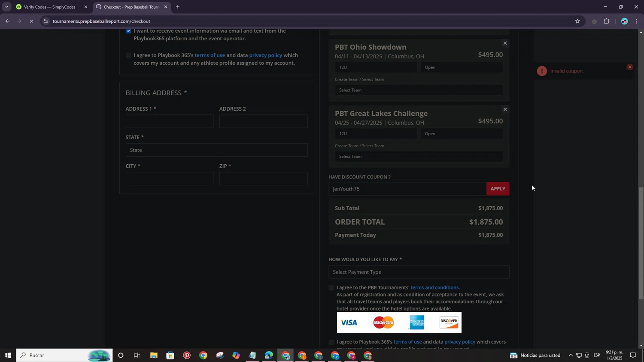Open the Select Payment Type dropdown

click(419, 272)
